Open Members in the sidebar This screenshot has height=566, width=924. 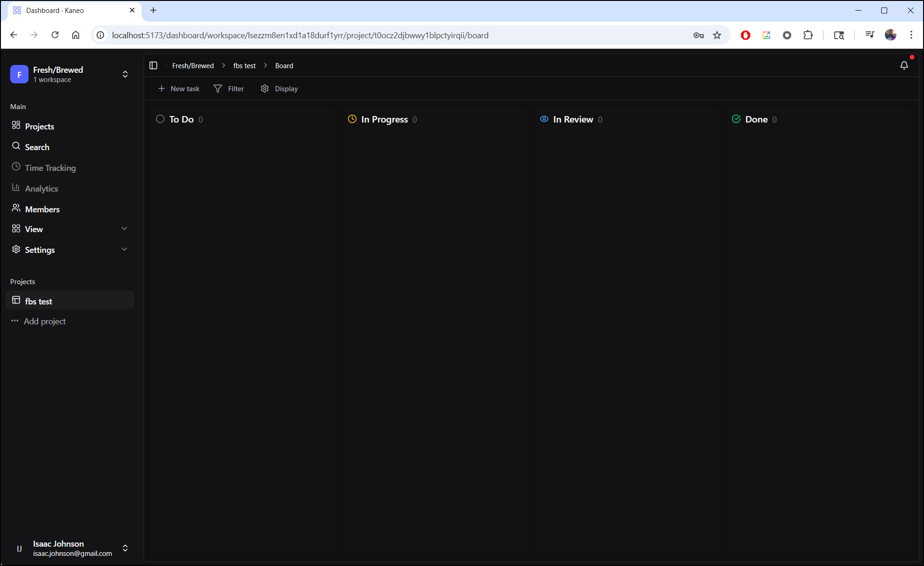point(70,209)
